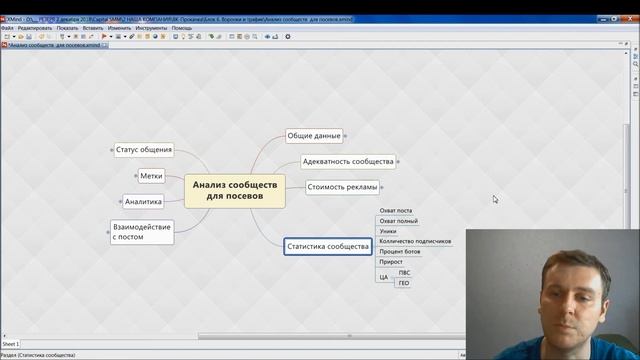This screenshot has height=360, width=640.
Task: Open the Помощь menu
Action: (182, 28)
